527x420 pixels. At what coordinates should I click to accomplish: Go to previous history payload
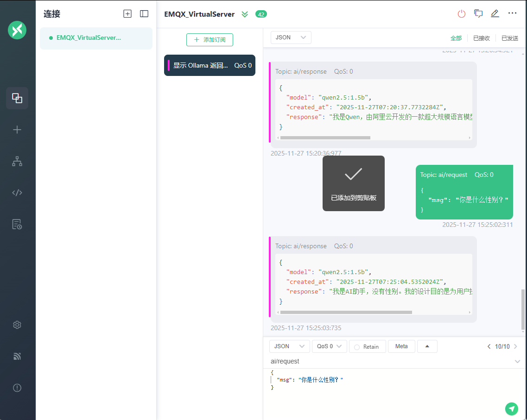pyautogui.click(x=489, y=346)
